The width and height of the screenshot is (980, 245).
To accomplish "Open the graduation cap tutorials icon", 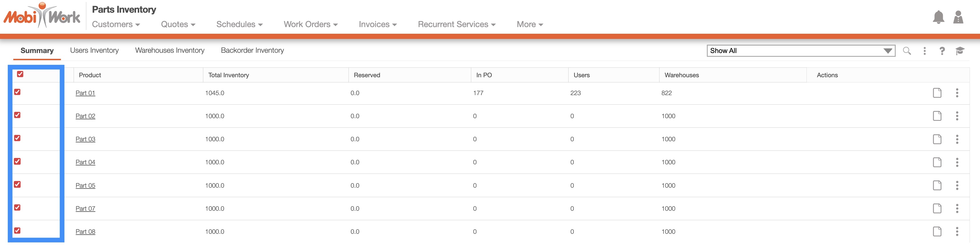I will pyautogui.click(x=959, y=51).
